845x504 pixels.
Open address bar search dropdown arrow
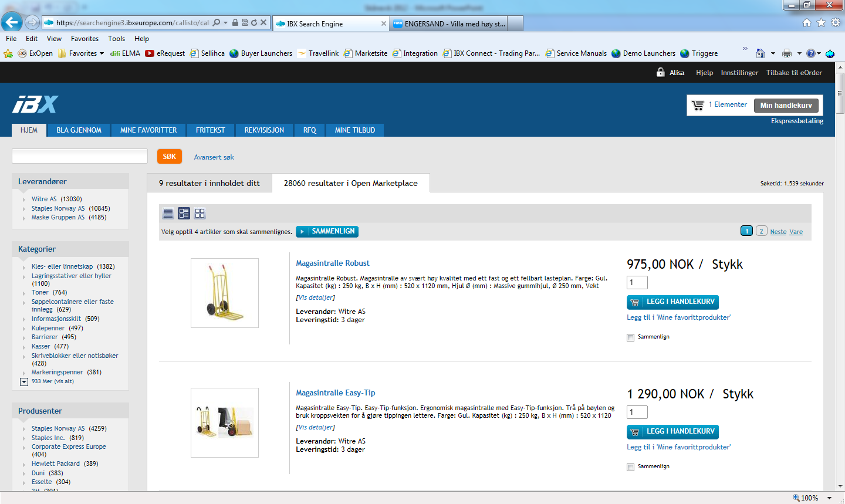click(225, 23)
